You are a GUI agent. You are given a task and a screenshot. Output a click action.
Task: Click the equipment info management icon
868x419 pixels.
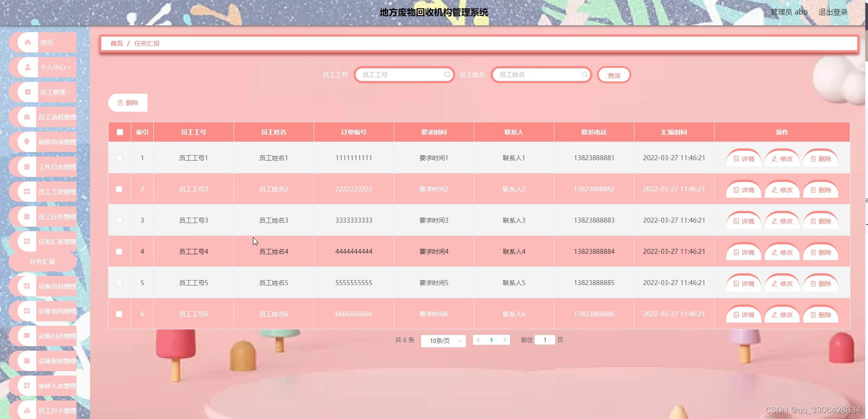(27, 286)
